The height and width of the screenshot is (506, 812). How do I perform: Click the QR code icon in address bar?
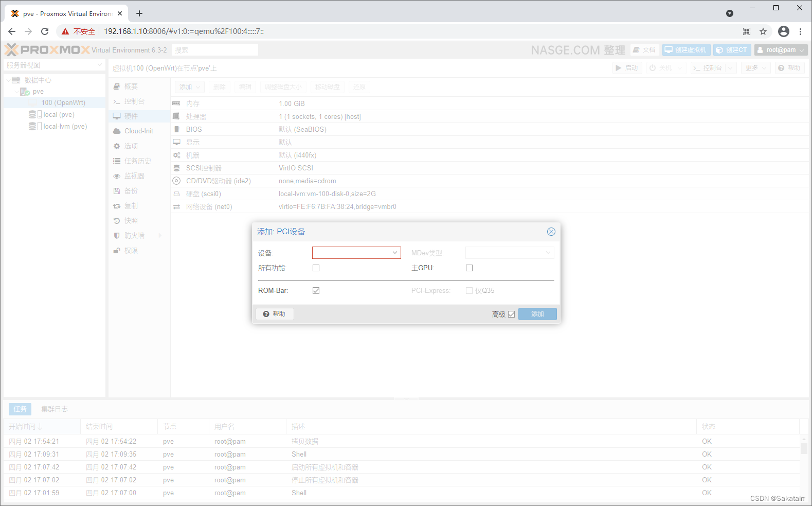[747, 31]
